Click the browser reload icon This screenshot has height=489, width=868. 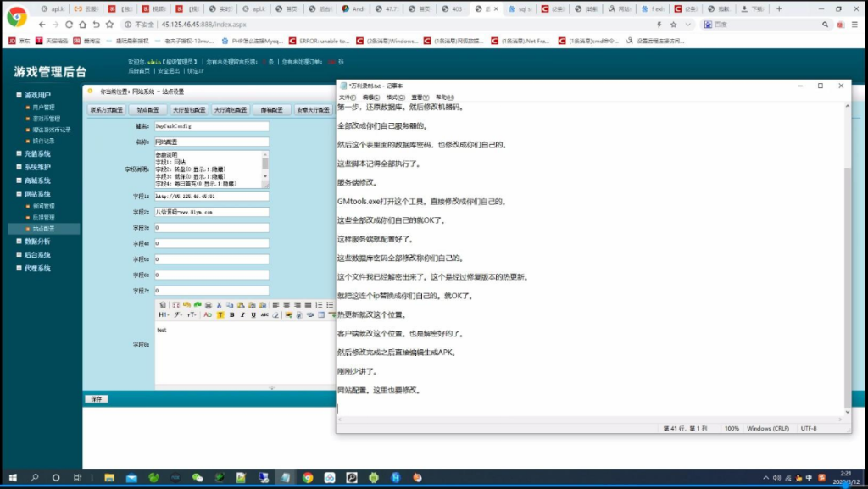point(69,25)
